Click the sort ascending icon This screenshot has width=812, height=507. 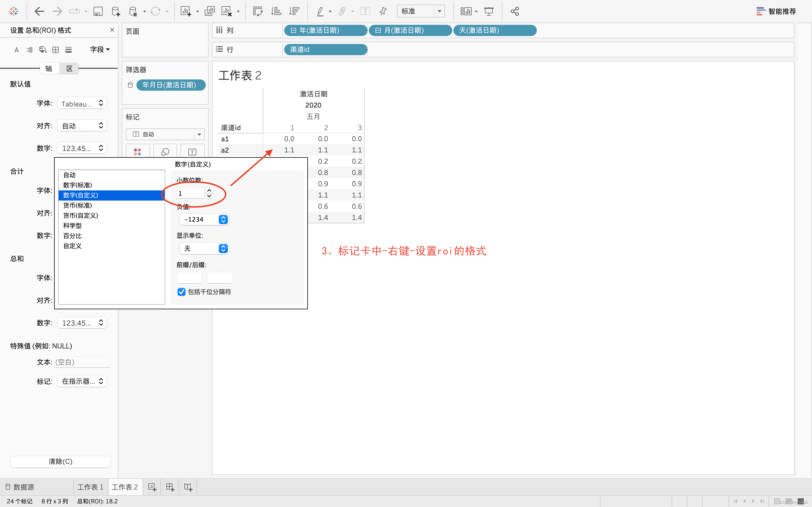(x=276, y=11)
